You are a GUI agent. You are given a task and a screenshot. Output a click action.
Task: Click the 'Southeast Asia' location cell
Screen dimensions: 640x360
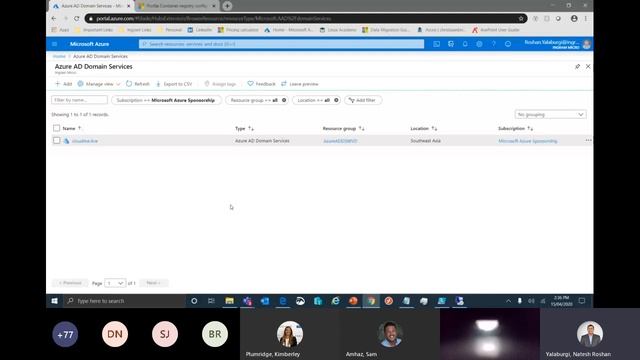(425, 141)
